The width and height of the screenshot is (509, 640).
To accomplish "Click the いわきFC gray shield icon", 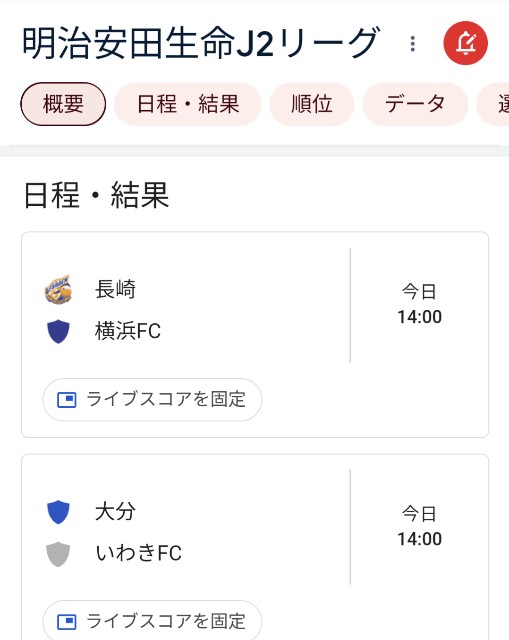I will point(58,554).
